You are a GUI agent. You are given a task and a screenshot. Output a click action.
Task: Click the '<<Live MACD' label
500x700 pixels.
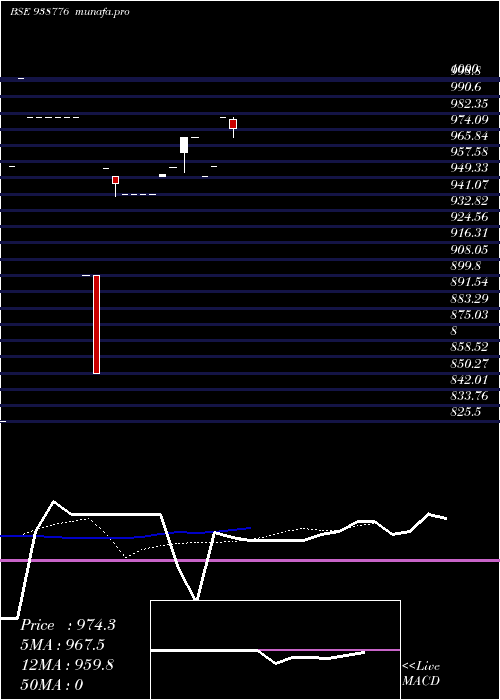tap(421, 673)
